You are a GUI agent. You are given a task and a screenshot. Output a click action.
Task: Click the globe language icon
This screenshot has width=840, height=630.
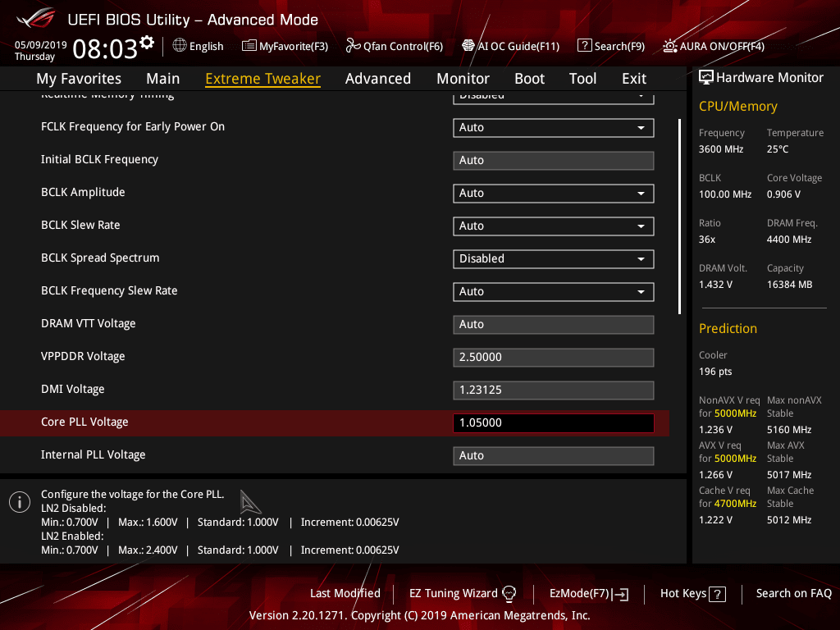[x=180, y=46]
